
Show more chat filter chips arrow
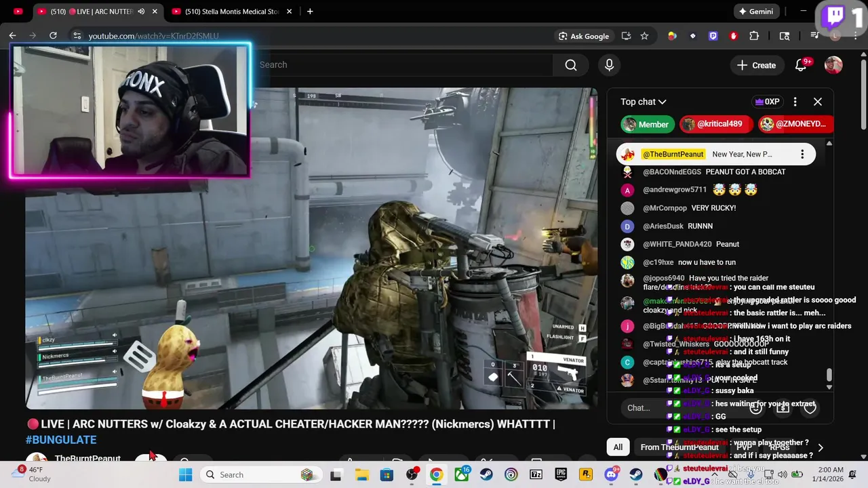[x=821, y=447]
